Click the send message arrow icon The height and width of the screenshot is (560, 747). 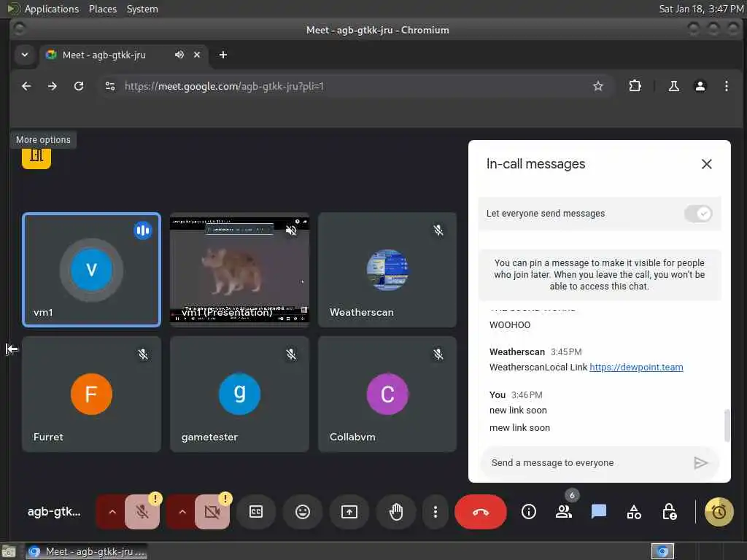(x=700, y=463)
